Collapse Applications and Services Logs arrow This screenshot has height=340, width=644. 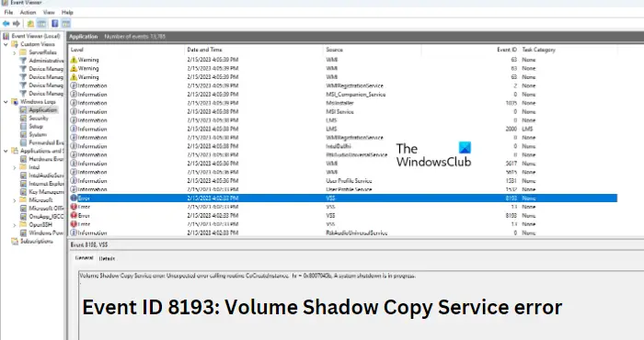[6, 151]
